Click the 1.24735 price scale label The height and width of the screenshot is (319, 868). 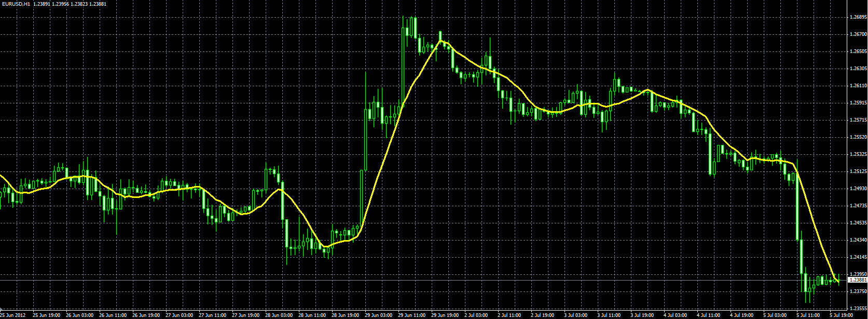click(x=858, y=206)
